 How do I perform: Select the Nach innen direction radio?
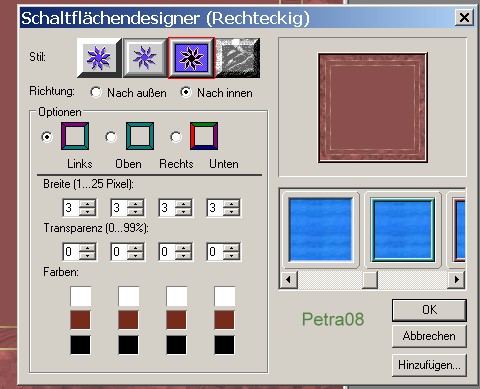point(186,92)
